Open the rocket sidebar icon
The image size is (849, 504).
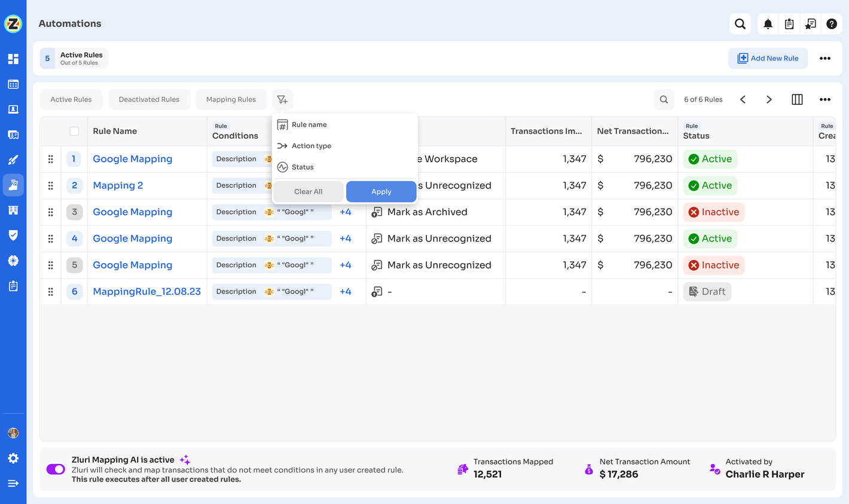(x=13, y=160)
